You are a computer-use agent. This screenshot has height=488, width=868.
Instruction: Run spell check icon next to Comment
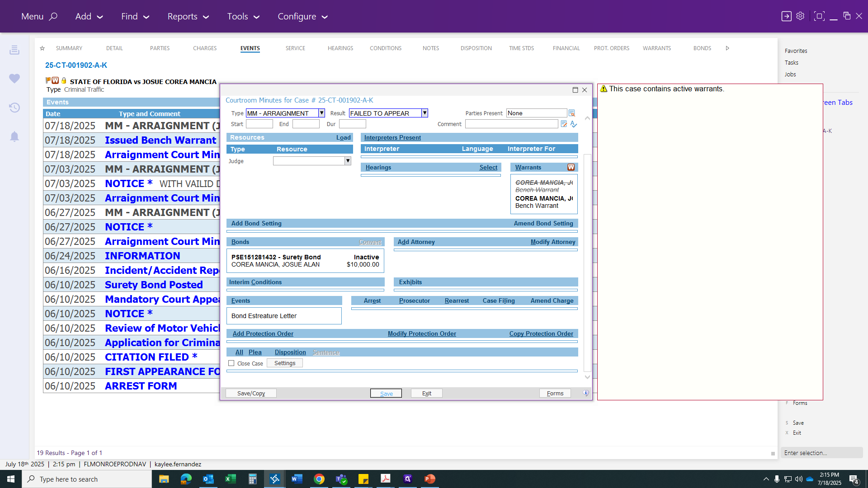(574, 124)
